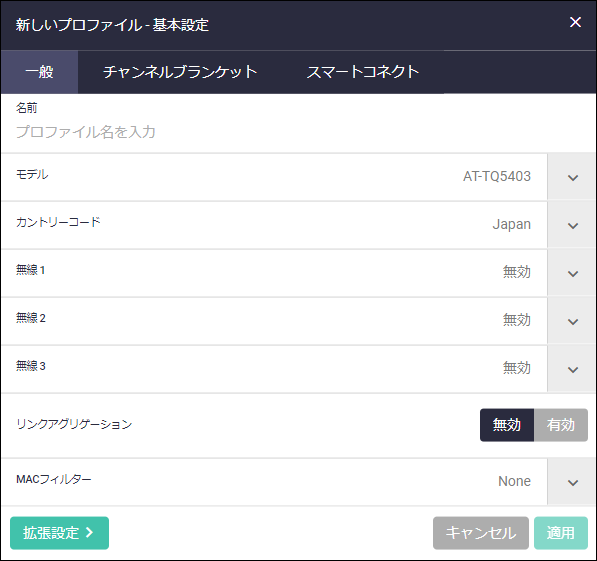
Task: Expand the MACフィルター dropdown arrow
Action: pos(572,482)
